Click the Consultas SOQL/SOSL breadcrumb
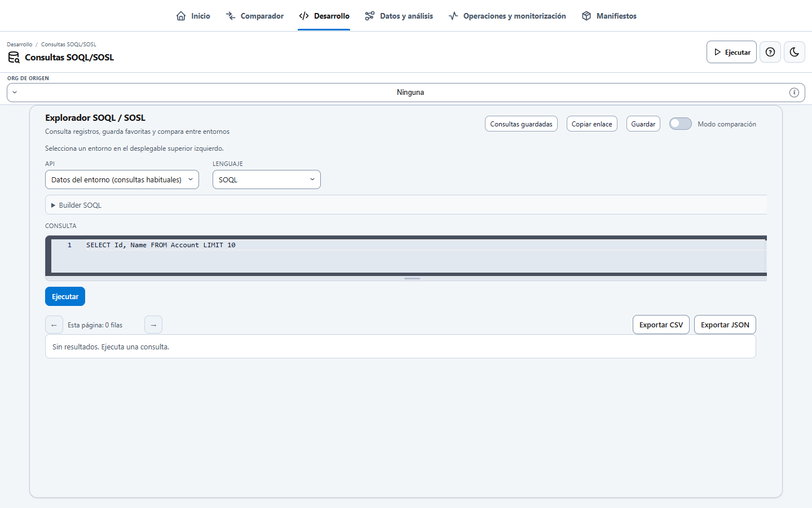This screenshot has width=812, height=508. (x=68, y=44)
